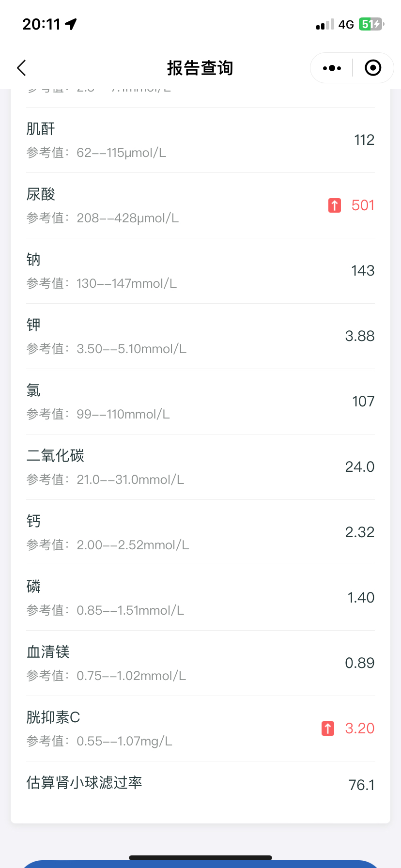This screenshot has height=868, width=401.
Task: Tap the location arrow in status bar
Action: point(71,24)
